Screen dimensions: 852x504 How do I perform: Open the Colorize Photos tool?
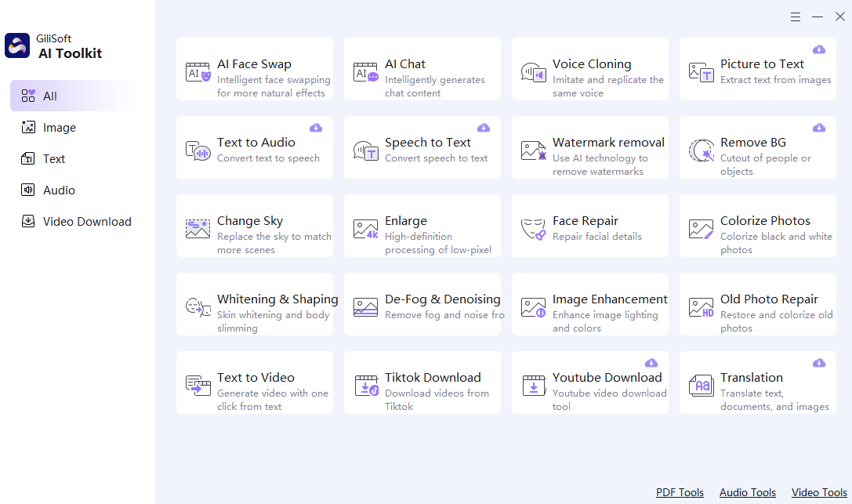(757, 226)
